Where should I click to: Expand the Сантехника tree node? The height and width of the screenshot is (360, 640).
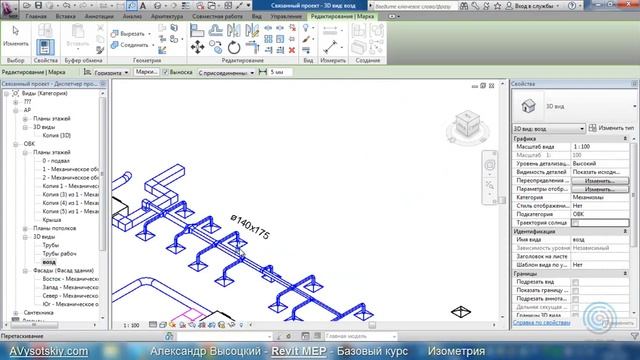click(x=16, y=313)
